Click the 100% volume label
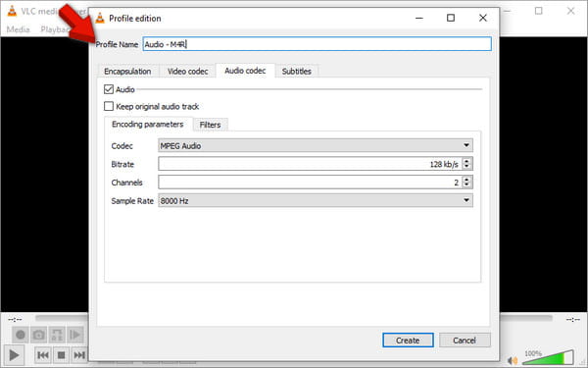This screenshot has height=368, width=588. [533, 353]
